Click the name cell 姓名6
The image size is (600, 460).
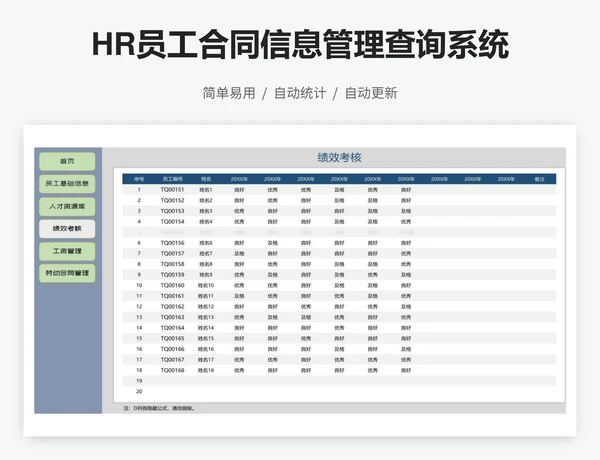point(206,243)
